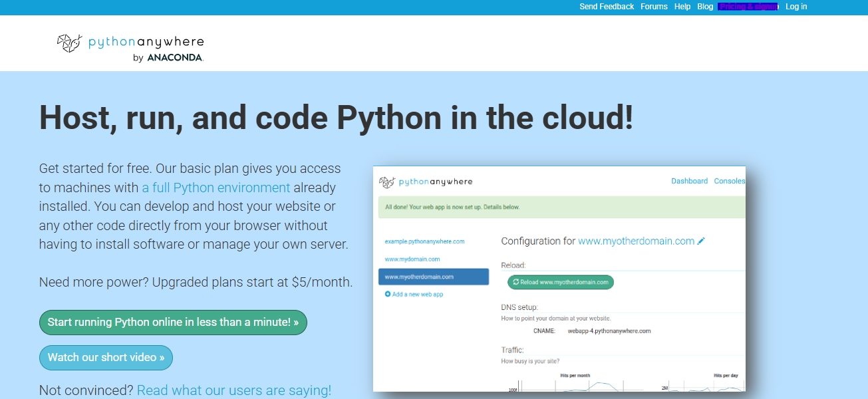
Task: Click the dashboard screenshot preview image
Action: [x=559, y=279]
